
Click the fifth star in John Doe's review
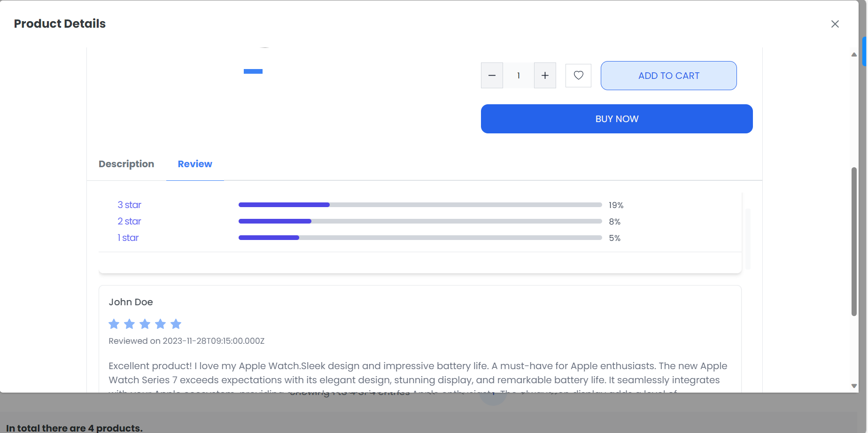[x=176, y=324]
